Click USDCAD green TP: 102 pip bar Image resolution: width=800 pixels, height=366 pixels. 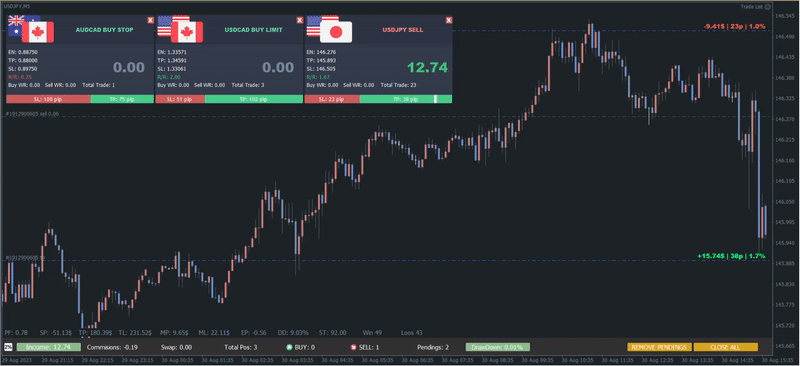[x=254, y=99]
